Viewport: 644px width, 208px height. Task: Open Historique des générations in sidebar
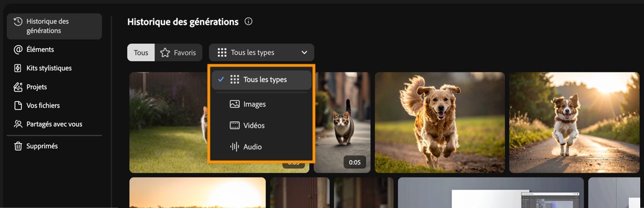[54, 26]
